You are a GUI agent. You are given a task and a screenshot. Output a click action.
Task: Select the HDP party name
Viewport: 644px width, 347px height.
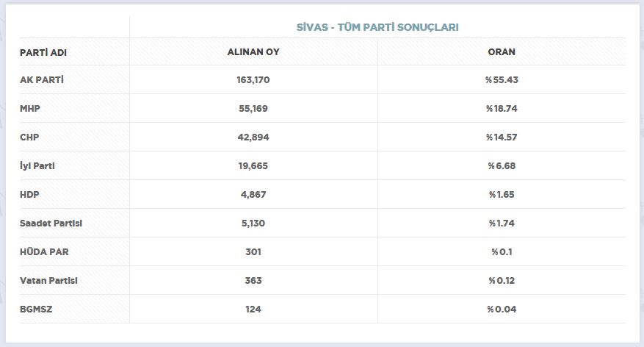pos(30,194)
